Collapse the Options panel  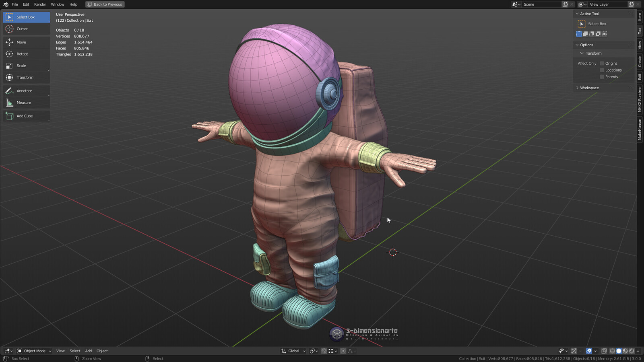pos(577,45)
